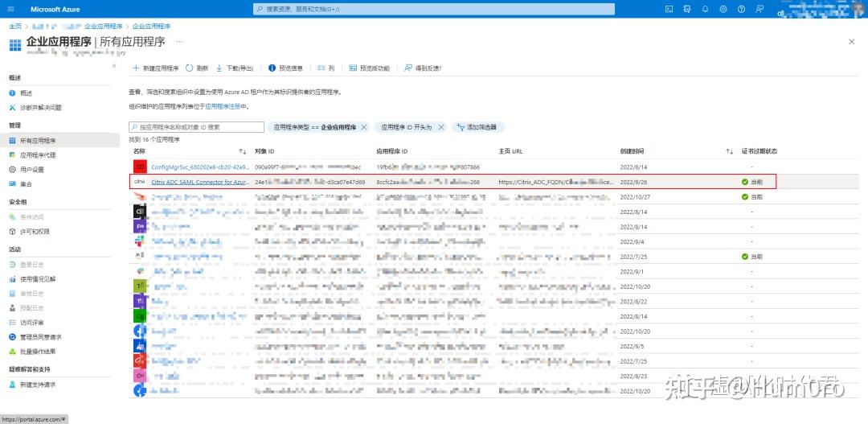Screen dimensions: 868x424
Task: Click 添加筛选器 to add filter
Action: pyautogui.click(x=478, y=127)
